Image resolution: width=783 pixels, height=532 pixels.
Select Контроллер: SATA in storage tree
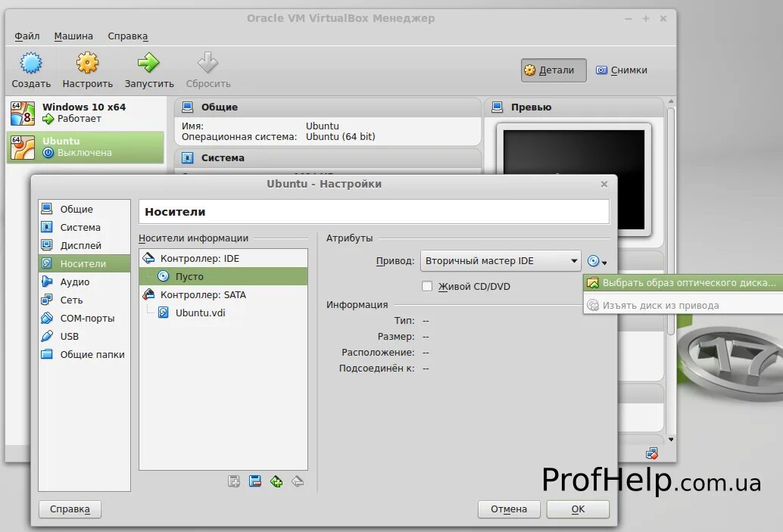point(223,295)
